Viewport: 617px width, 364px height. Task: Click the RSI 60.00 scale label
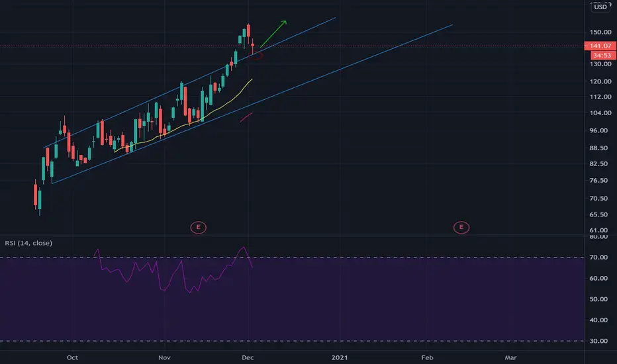pos(598,278)
